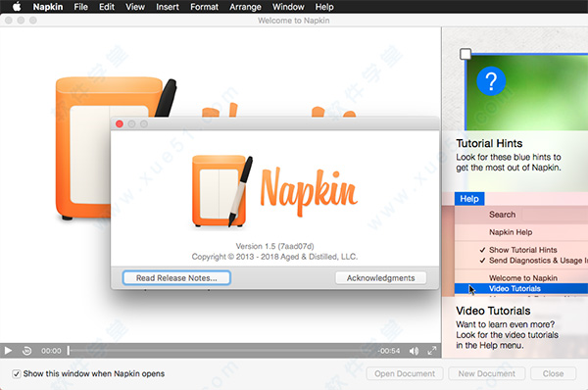Click the Tutorial Hints heading
Screen dimensions: 588x390
pos(489,143)
